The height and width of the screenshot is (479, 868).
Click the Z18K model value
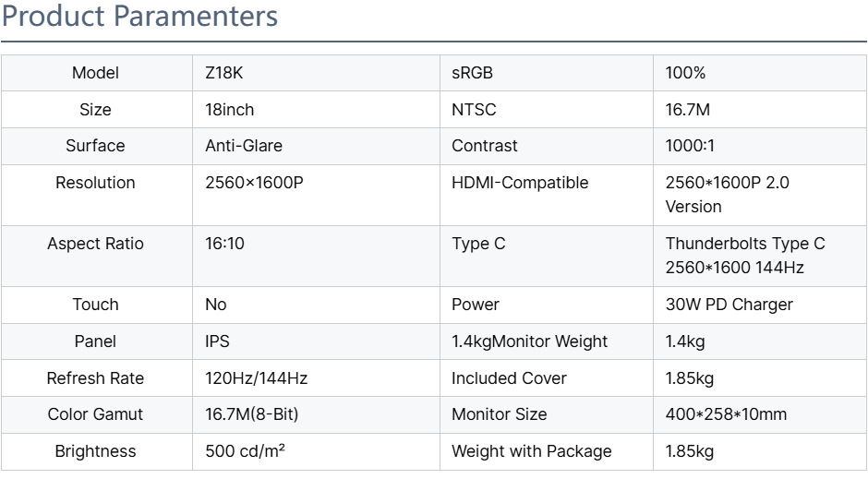click(x=223, y=73)
